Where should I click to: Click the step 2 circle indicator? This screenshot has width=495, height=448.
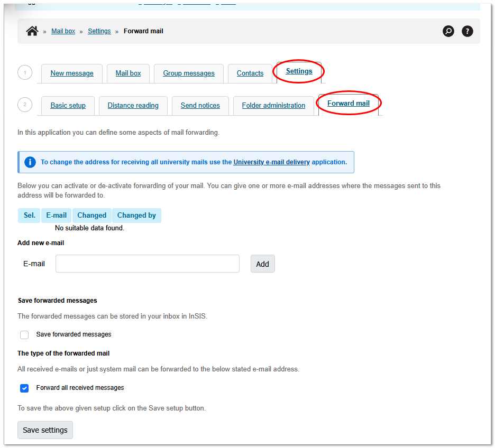click(25, 105)
